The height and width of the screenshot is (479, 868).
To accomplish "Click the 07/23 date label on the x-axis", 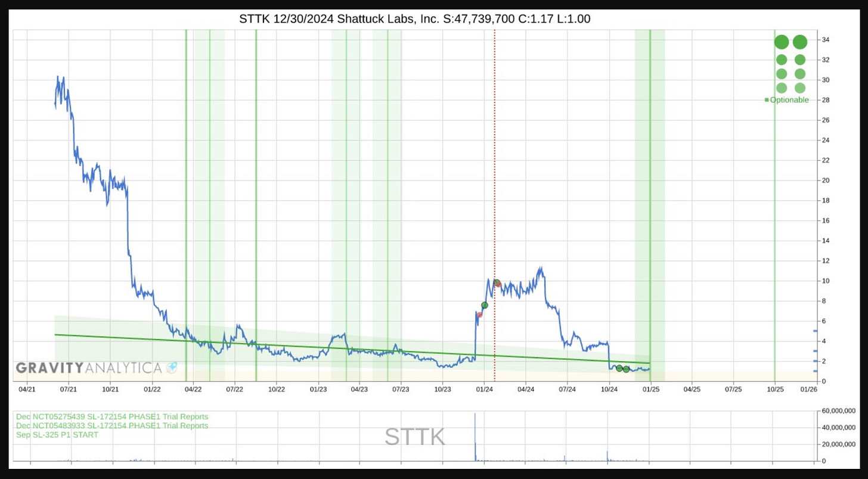I will [x=401, y=389].
